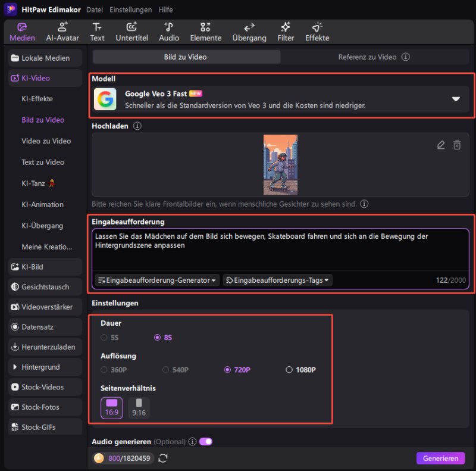Viewport: 476px width, 471px height.
Task: Click the HitPaw Edimakor logo icon
Action: (11, 10)
